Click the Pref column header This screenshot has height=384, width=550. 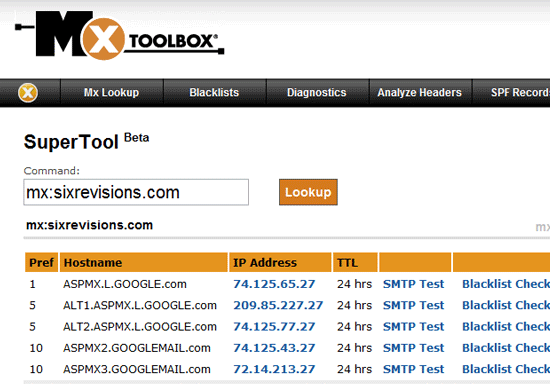(41, 262)
